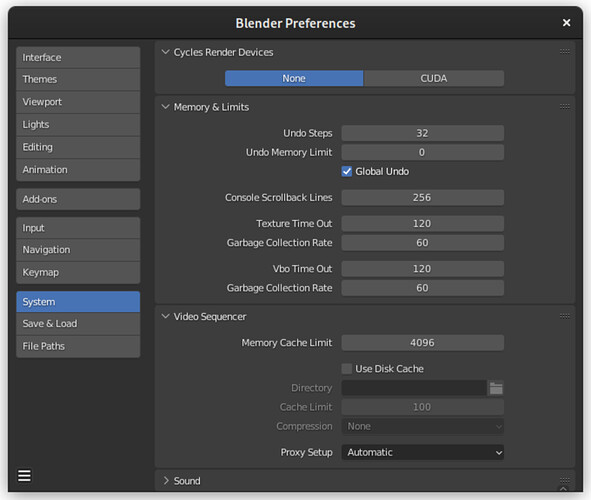Image resolution: width=591 pixels, height=500 pixels.
Task: Select None as Cycles render device
Action: (x=294, y=78)
